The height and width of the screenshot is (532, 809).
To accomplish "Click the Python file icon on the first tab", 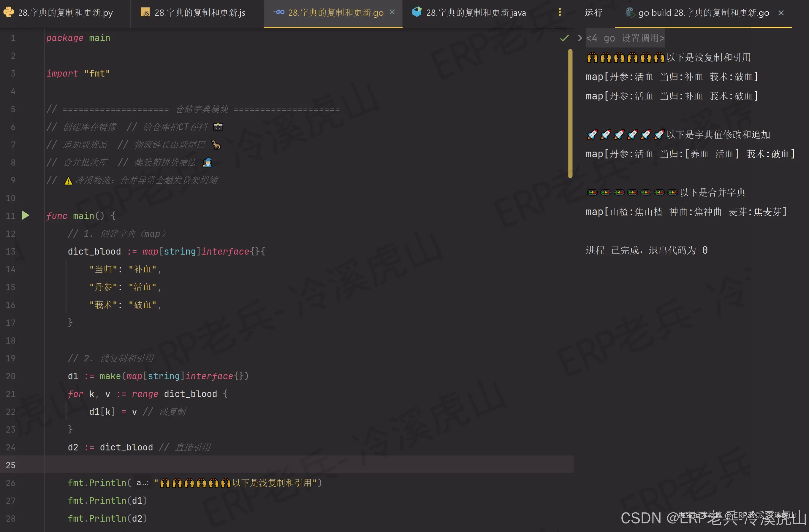I will 8,12.
